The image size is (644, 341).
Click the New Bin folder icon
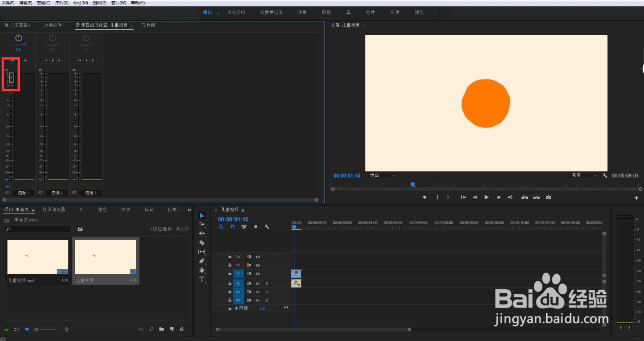161,329
